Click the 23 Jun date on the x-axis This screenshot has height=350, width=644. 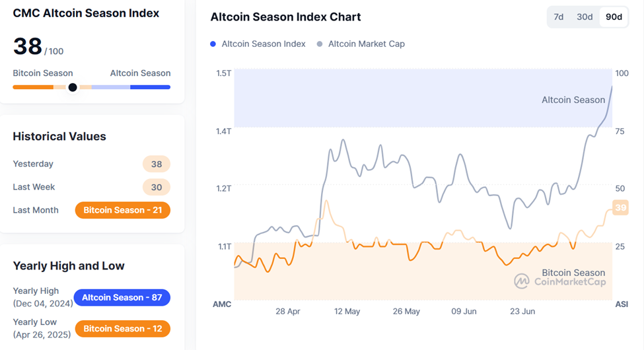tap(522, 311)
